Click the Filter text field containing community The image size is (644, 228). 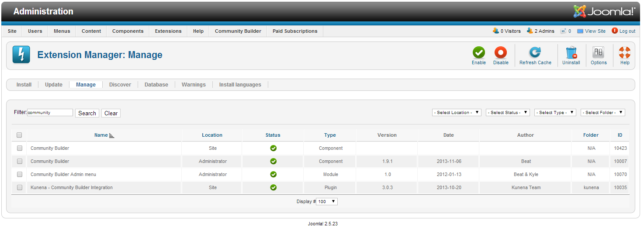(x=50, y=112)
